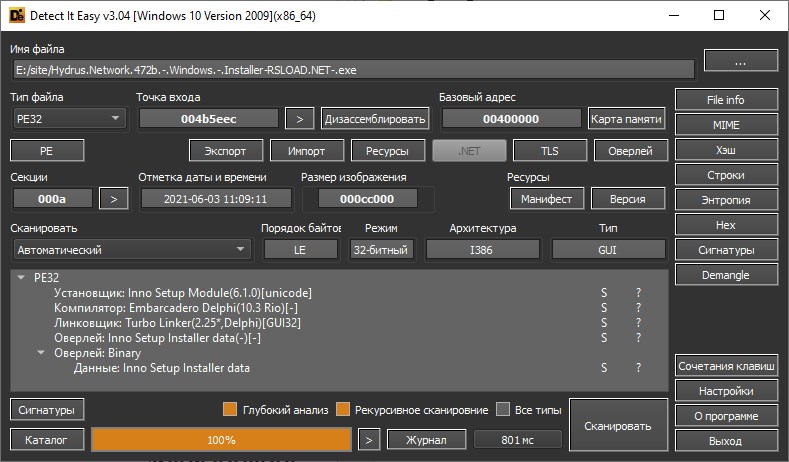The width and height of the screenshot is (789, 462).
Task: Open Энтропия entropy in right sidebar
Action: [x=726, y=200]
